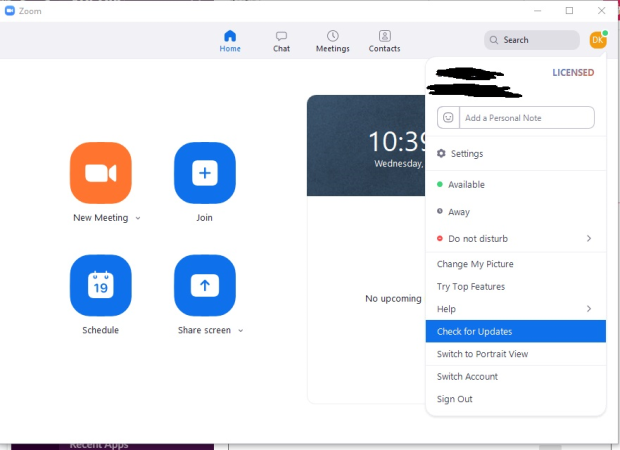The width and height of the screenshot is (620, 450).
Task: Click the Search field
Action: tap(532, 40)
